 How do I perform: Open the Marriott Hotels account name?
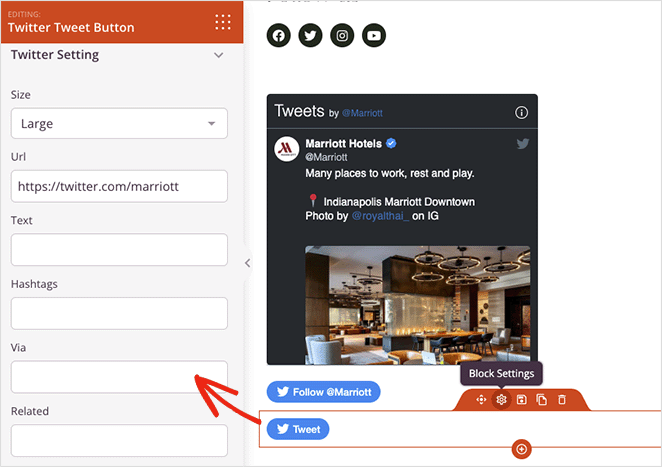pyautogui.click(x=343, y=144)
